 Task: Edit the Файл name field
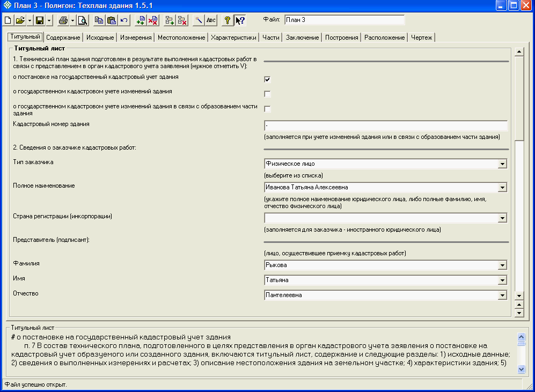pyautogui.click(x=345, y=20)
